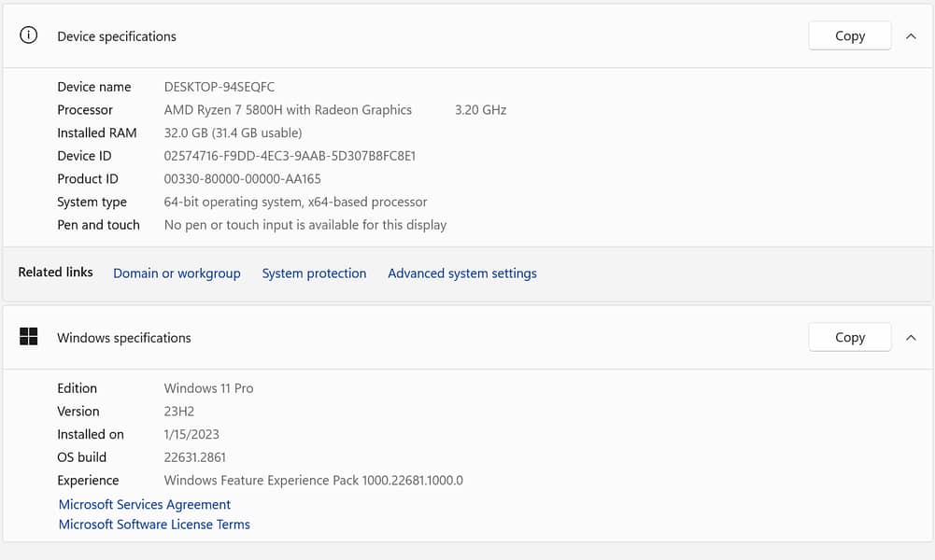The image size is (935, 560).
Task: Click the Device ID value
Action: point(290,156)
